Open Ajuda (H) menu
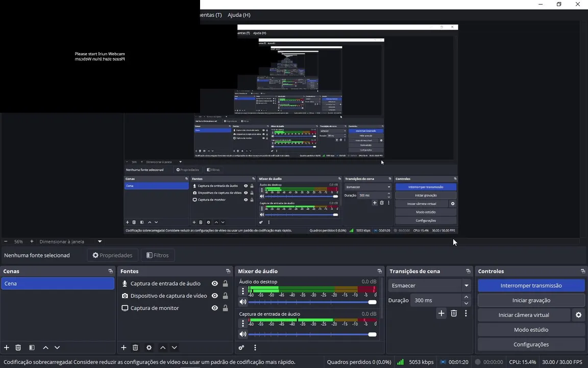The image size is (588, 368). 239,15
